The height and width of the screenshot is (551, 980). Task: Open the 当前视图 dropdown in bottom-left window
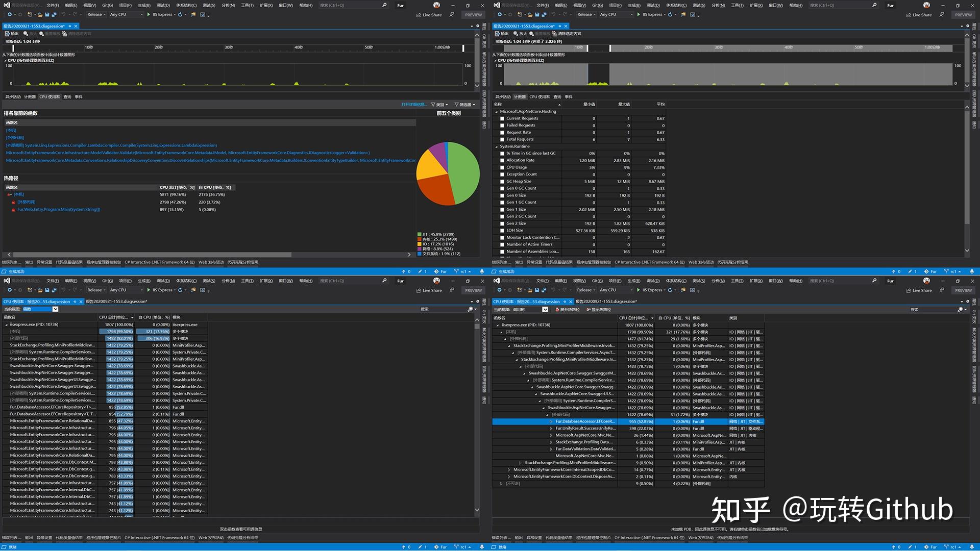click(x=55, y=309)
